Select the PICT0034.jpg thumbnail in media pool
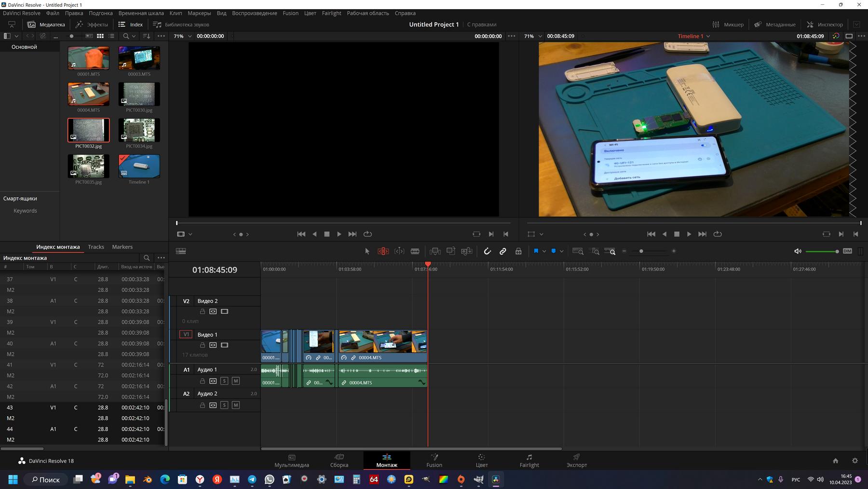This screenshot has width=868, height=489. pyautogui.click(x=139, y=131)
